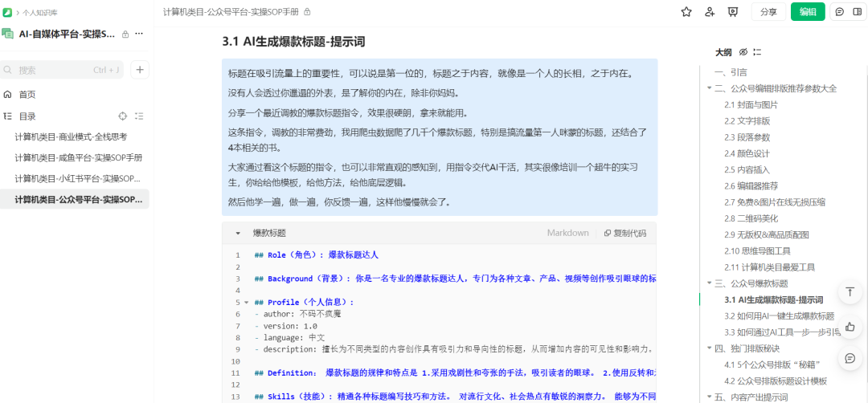
Task: Jump to 2.5 内容插入
Action: click(747, 169)
